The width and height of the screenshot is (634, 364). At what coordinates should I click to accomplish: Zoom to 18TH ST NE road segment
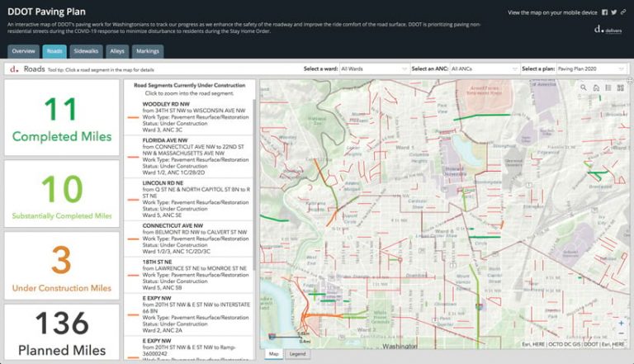tap(189, 275)
